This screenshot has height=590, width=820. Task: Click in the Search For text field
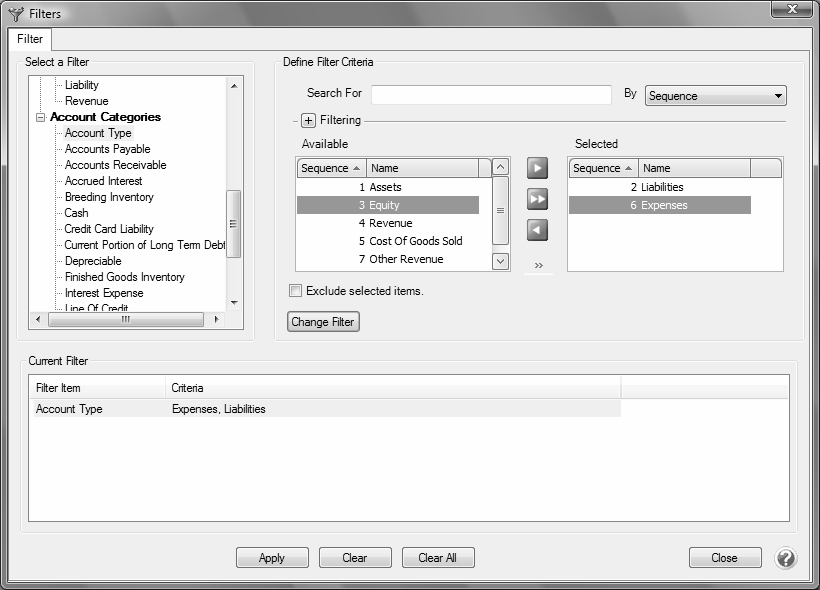click(491, 95)
